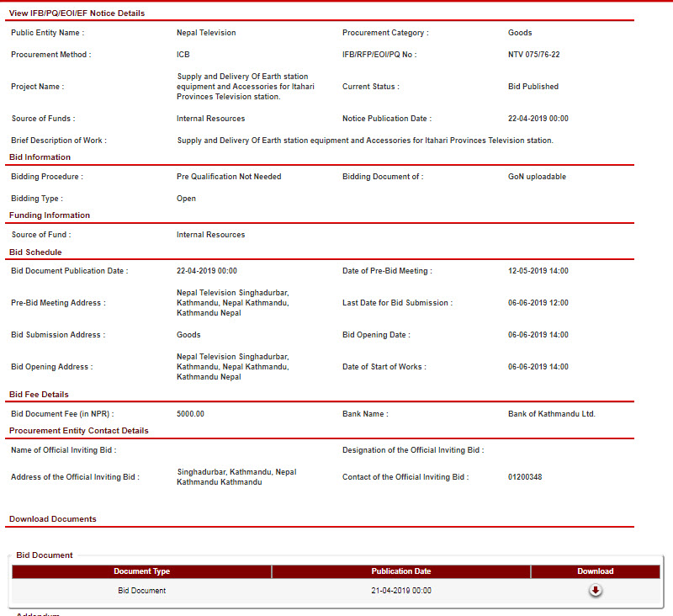This screenshot has width=673, height=616.
Task: Click the Document Type column header
Action: click(x=141, y=571)
